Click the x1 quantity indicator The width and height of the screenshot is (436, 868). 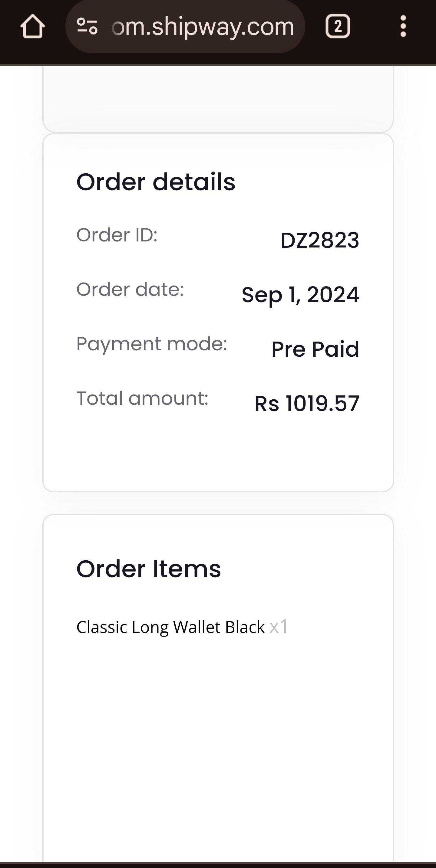pos(279,627)
